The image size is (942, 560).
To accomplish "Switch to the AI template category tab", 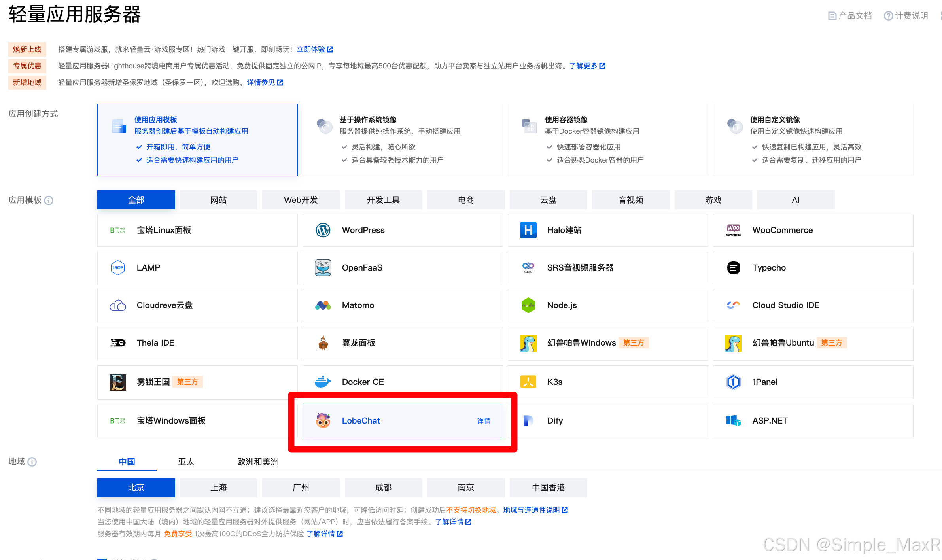I will 795,200.
